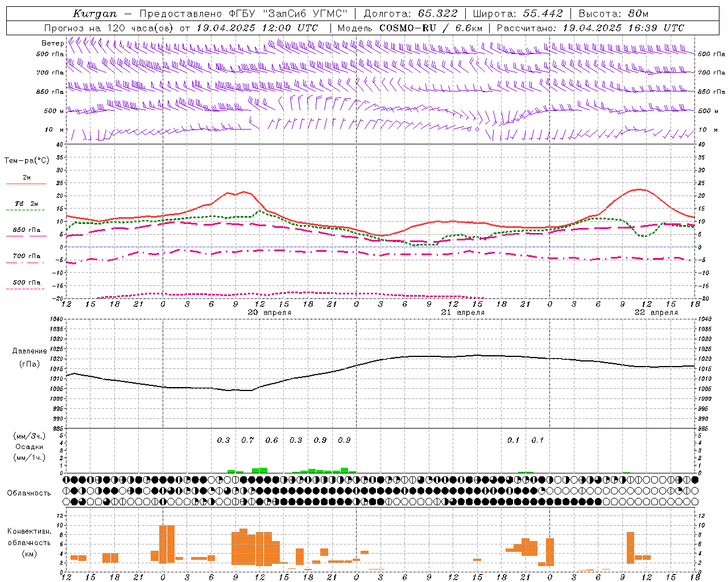
Task: Click the 20 апреля date label
Action: 270,313
